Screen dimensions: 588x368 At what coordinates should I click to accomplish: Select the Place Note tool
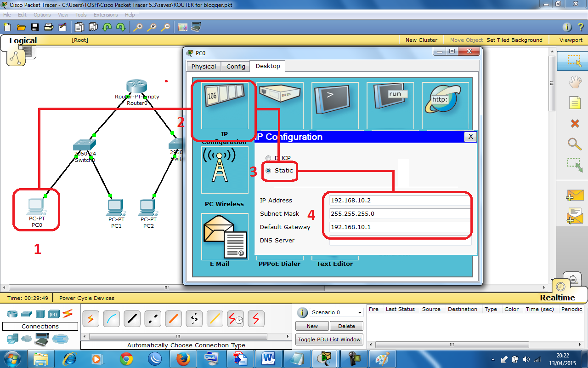click(575, 102)
